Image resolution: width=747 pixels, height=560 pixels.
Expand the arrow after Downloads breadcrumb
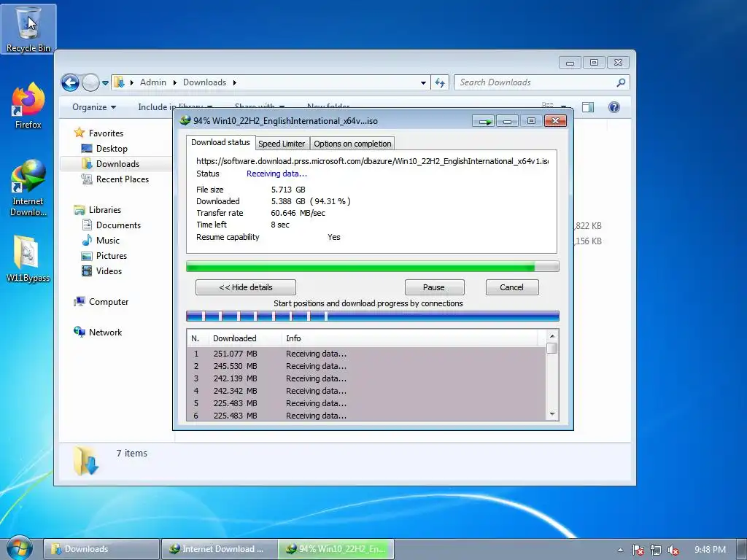(x=234, y=83)
